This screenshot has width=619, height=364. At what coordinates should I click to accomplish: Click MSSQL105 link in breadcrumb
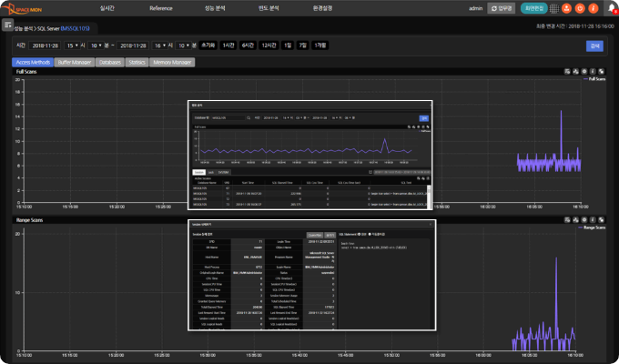tap(76, 28)
